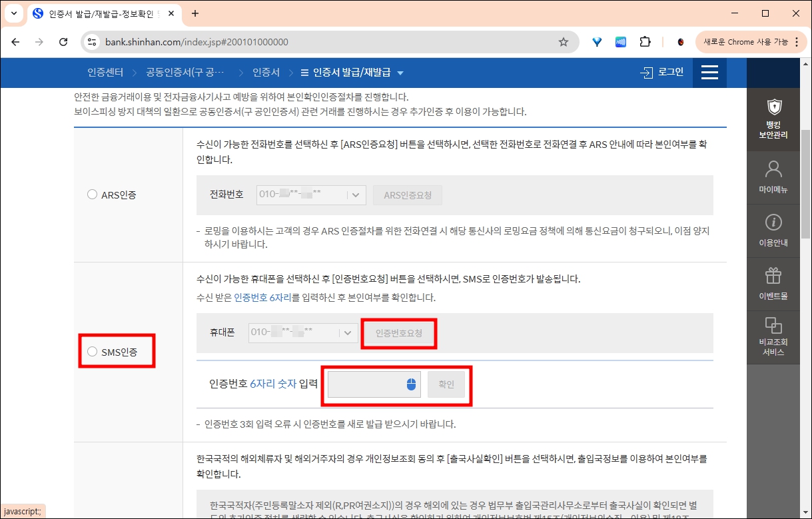The image size is (812, 519).
Task: Open the 휴대폰 mobile number dropdown
Action: click(346, 333)
